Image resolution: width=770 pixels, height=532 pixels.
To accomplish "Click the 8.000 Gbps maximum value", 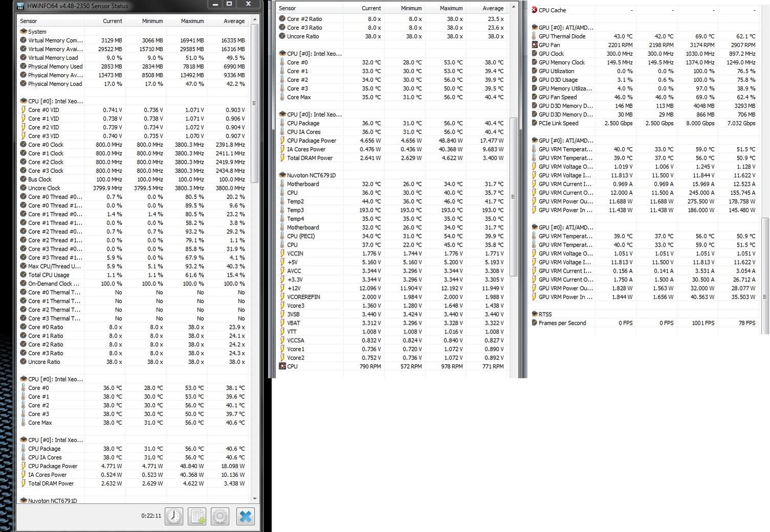I will coord(701,123).
